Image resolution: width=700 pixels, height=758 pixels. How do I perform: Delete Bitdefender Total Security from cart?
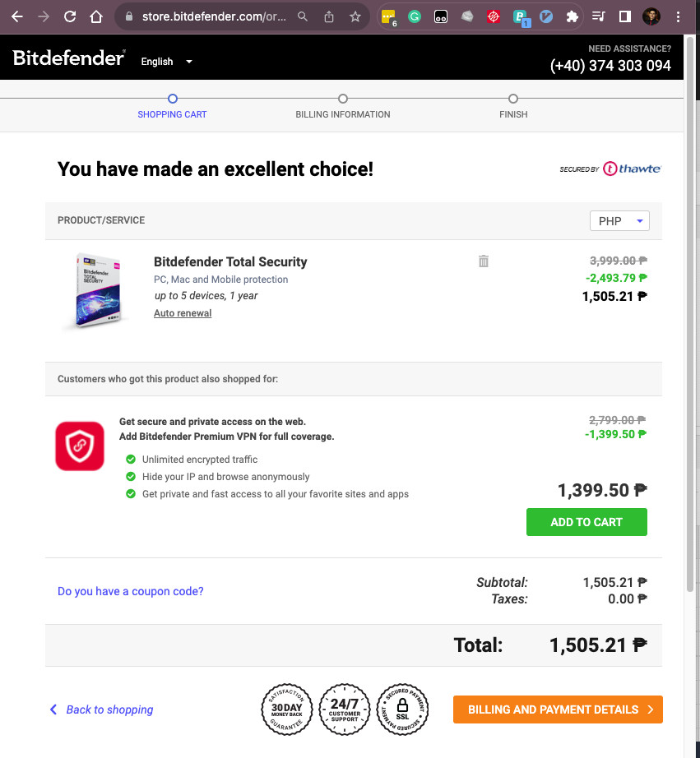484,261
